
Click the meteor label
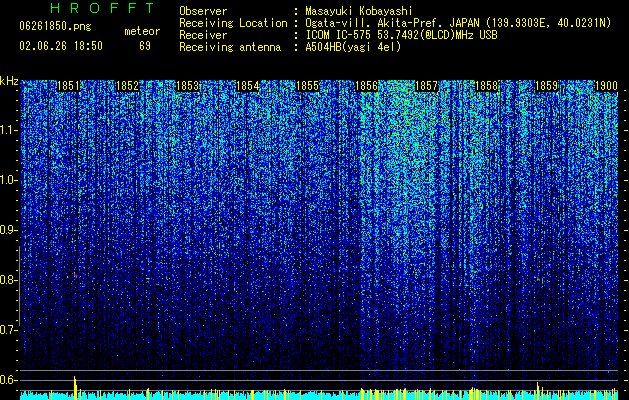[142, 31]
